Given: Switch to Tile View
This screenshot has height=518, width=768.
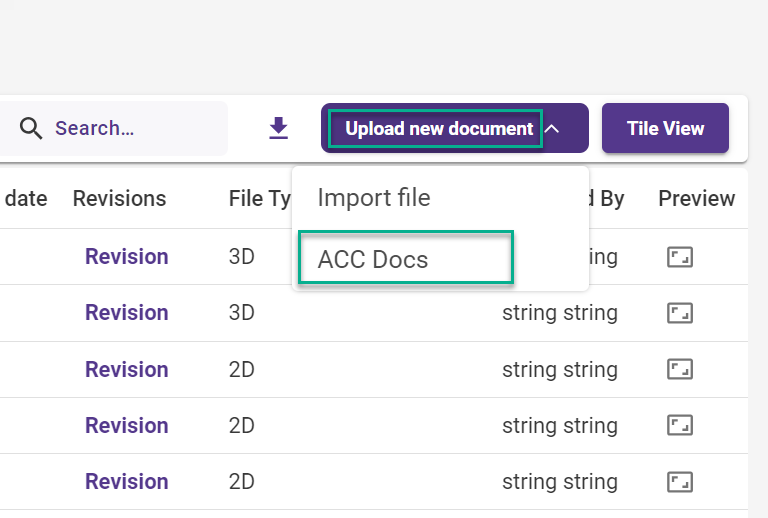Looking at the screenshot, I should [665, 128].
